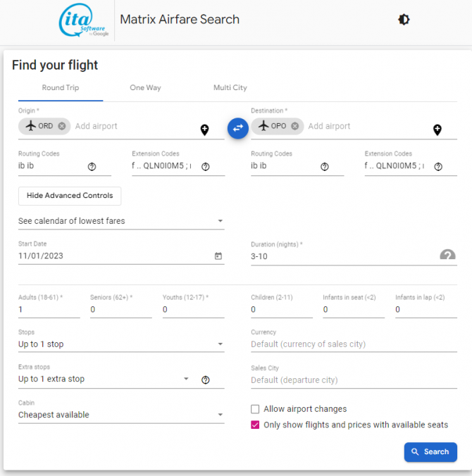Click the Seniors count field

pos(121,310)
